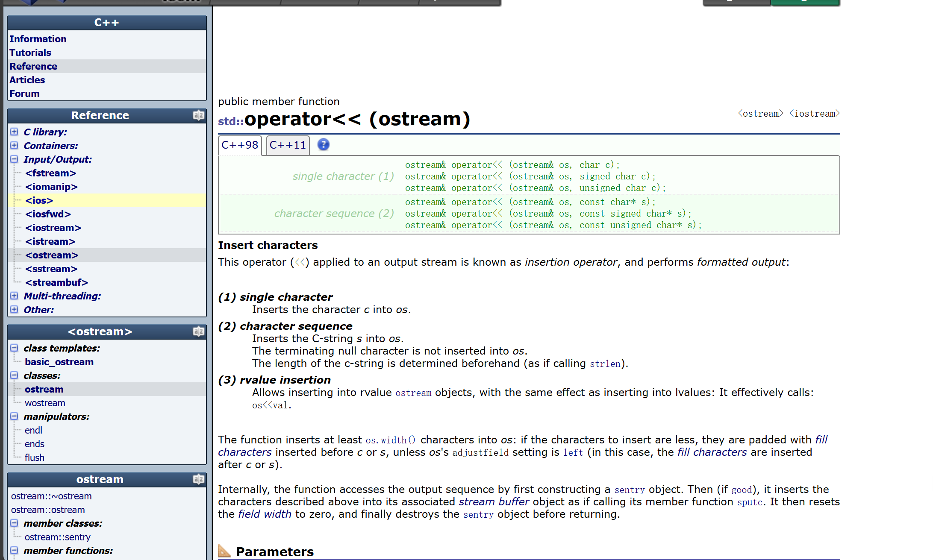Switch to the C++11 tab
The width and height of the screenshot is (933, 560).
pyautogui.click(x=288, y=145)
